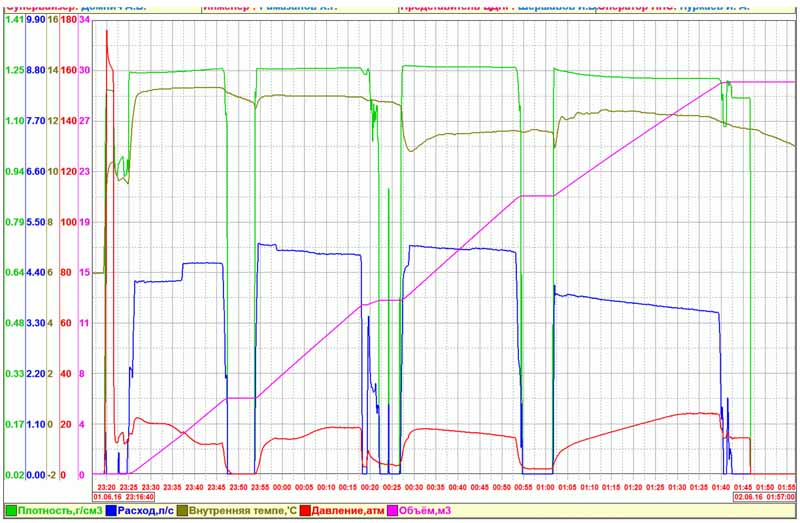Click the end timestamp box '02.06.16 01:57:00'
The width and height of the screenshot is (800, 523).
(764, 496)
